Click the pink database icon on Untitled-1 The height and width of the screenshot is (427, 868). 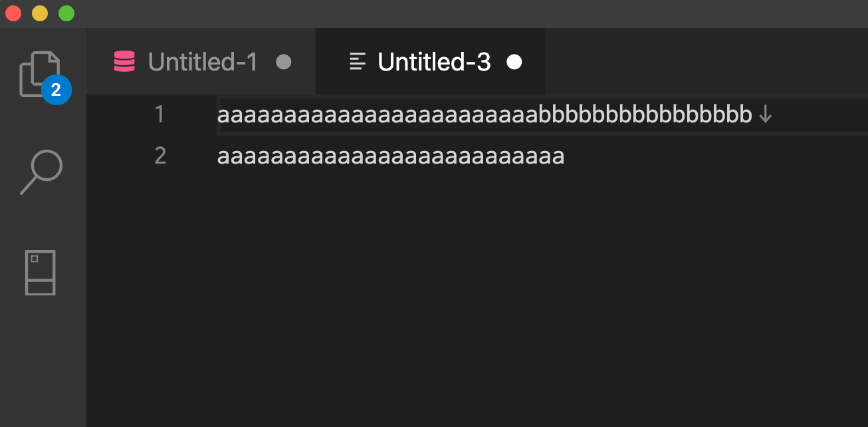[x=124, y=62]
